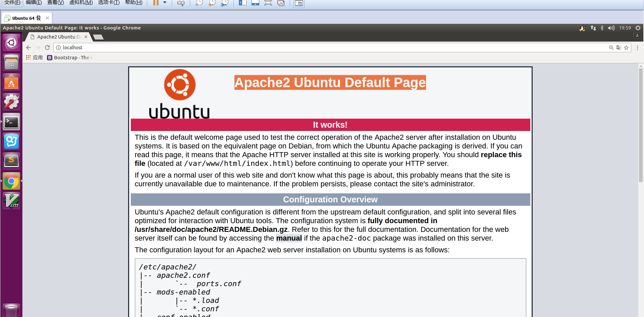The height and width of the screenshot is (317, 644).
Task: Open the sound volume indicator
Action: pos(611,28)
